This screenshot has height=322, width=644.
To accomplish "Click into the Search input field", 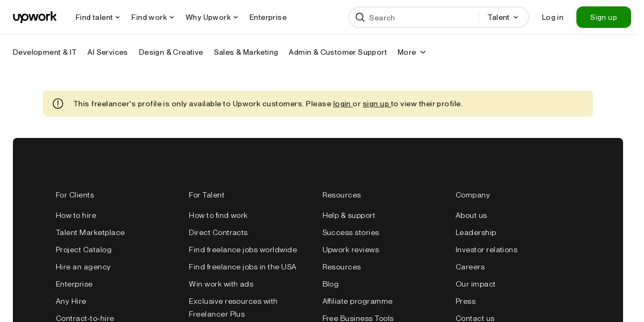I will pos(421,18).
